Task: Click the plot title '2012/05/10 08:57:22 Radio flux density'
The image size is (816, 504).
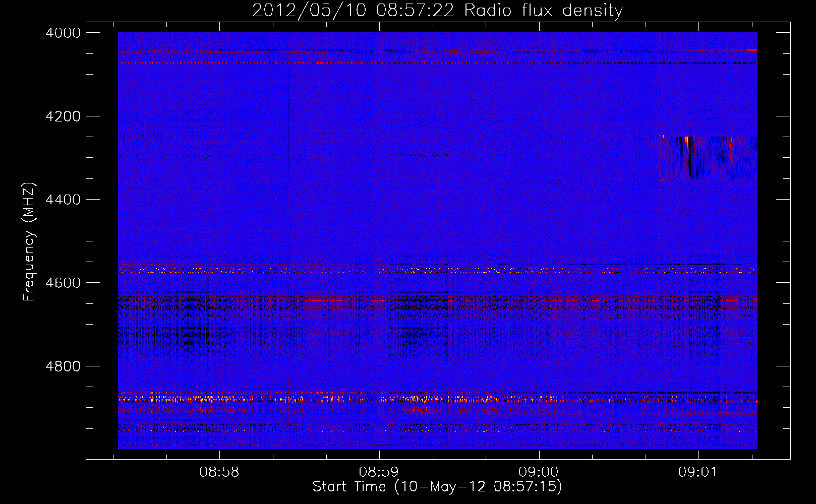Action: click(437, 10)
